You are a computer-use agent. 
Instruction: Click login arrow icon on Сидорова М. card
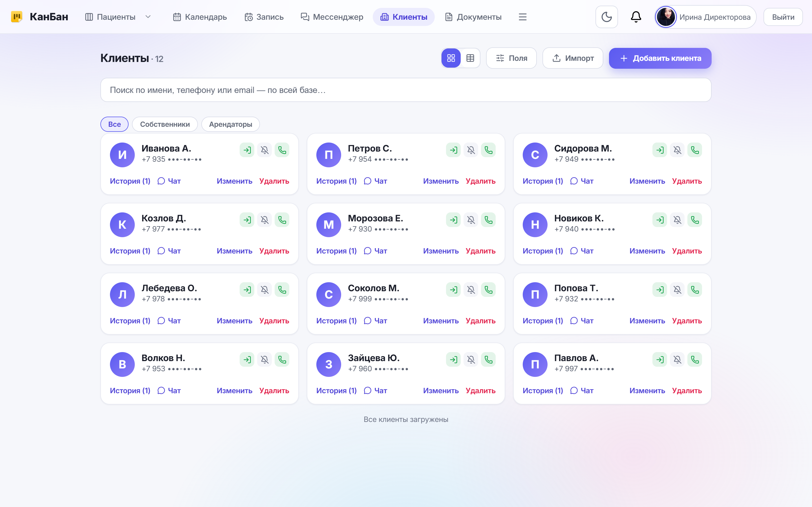[x=660, y=150]
